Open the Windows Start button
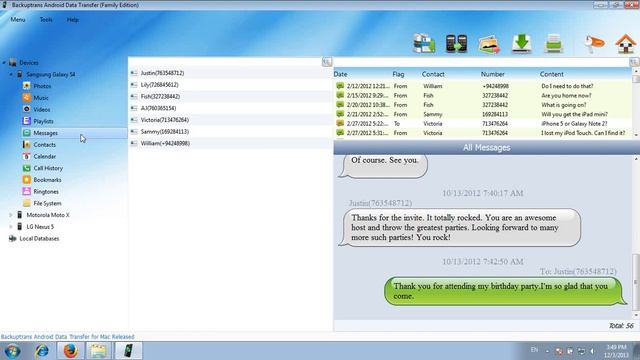Viewport: 640px width, 360px height. [13, 351]
